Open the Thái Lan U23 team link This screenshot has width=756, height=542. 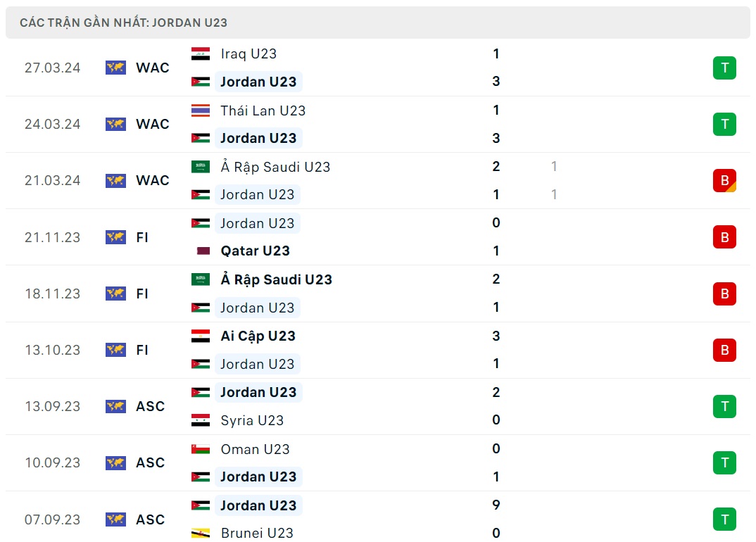pos(263,111)
